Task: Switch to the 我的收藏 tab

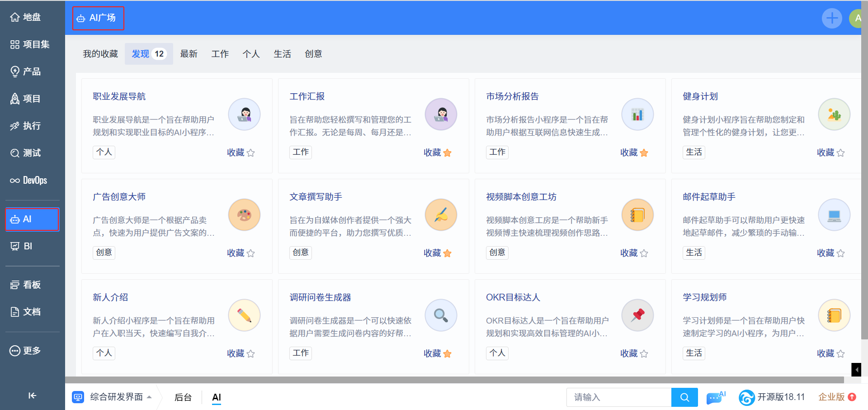Action: pos(100,54)
